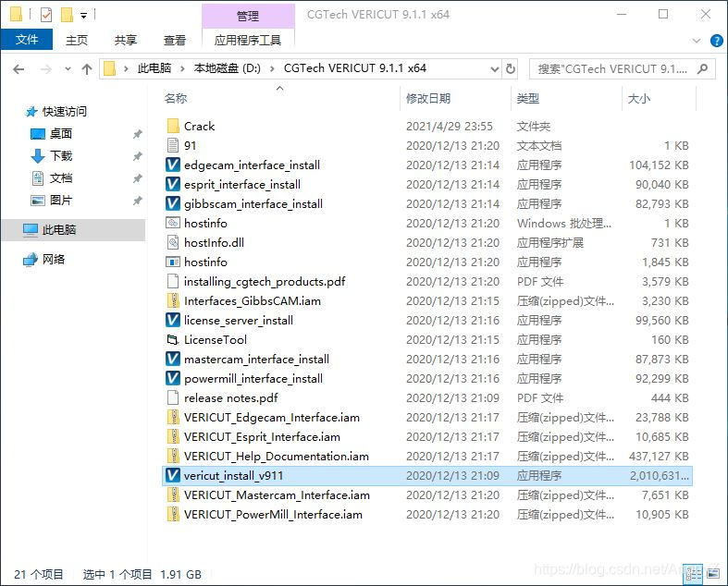Image resolution: width=728 pixels, height=586 pixels.
Task: Click the esprit_interface_install V icon
Action: point(173,185)
